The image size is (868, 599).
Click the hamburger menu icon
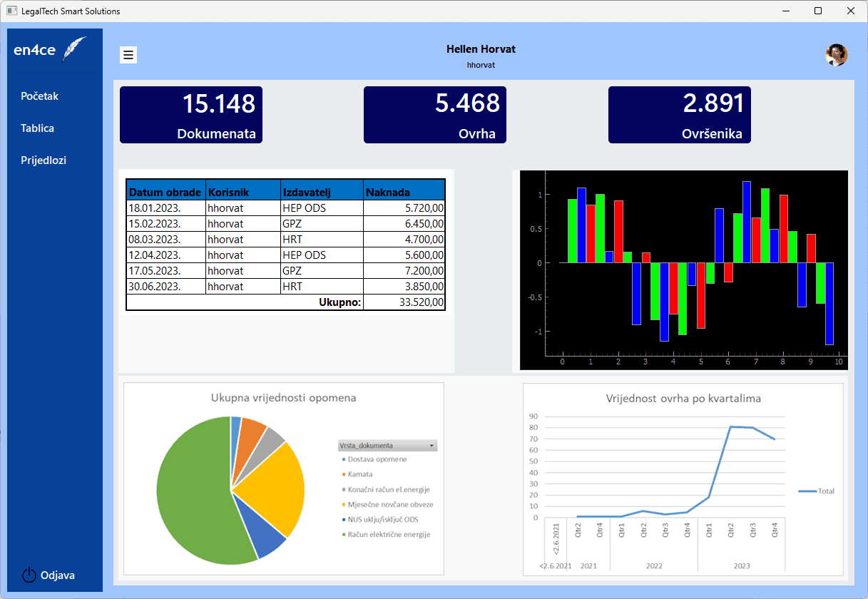pos(128,55)
